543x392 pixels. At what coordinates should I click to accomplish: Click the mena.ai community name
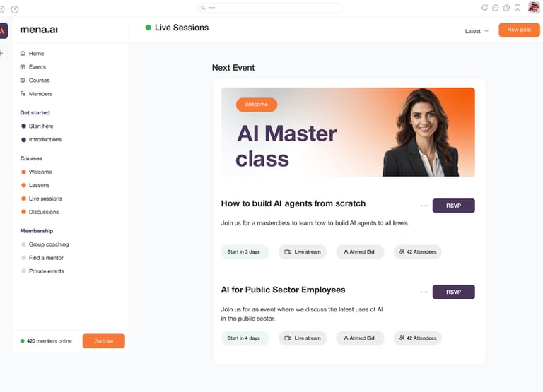pyautogui.click(x=39, y=30)
